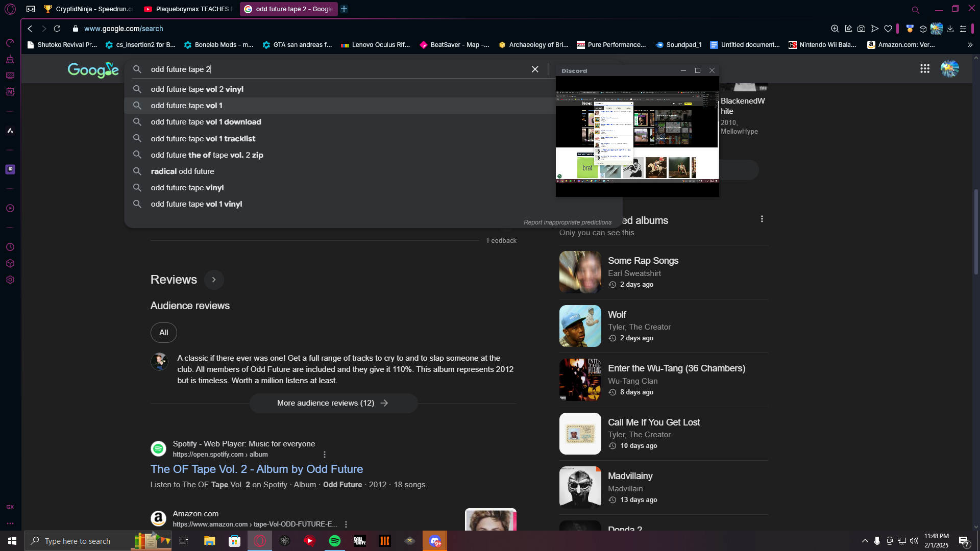This screenshot has height=551, width=980.
Task: Reload the current page
Action: pyautogui.click(x=57, y=29)
